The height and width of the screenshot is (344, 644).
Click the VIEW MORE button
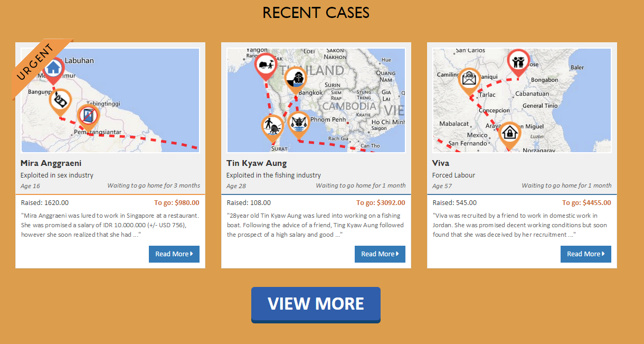316,304
